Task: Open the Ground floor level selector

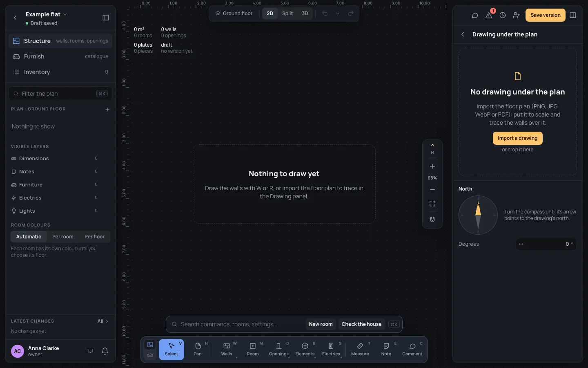Action: (x=234, y=13)
